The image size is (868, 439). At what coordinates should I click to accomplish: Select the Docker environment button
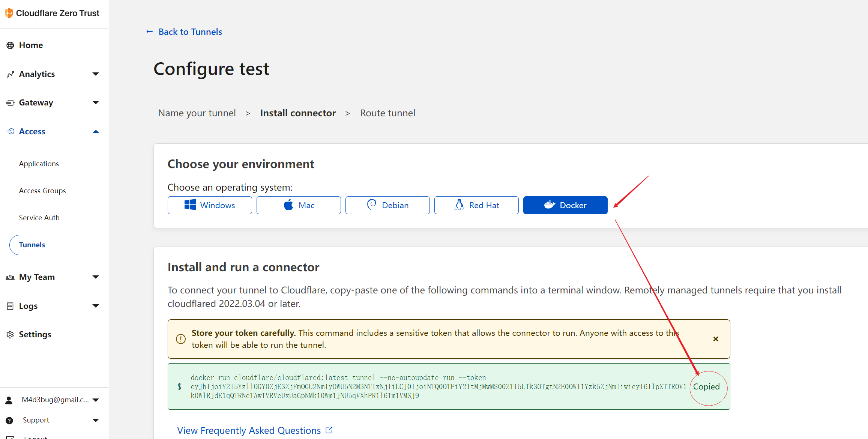tap(565, 205)
